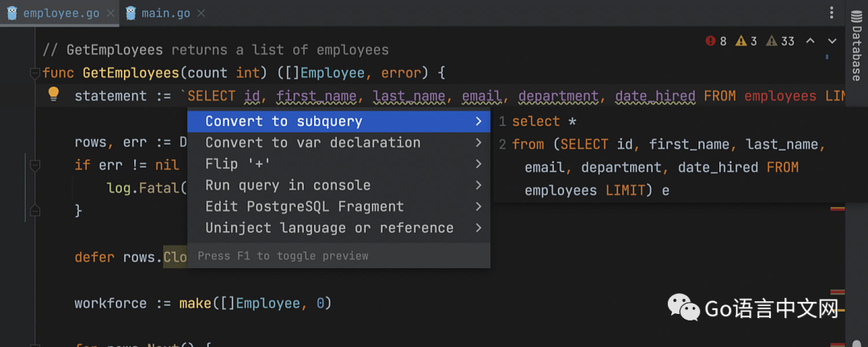Click the yellow warnings count icon

click(x=741, y=41)
